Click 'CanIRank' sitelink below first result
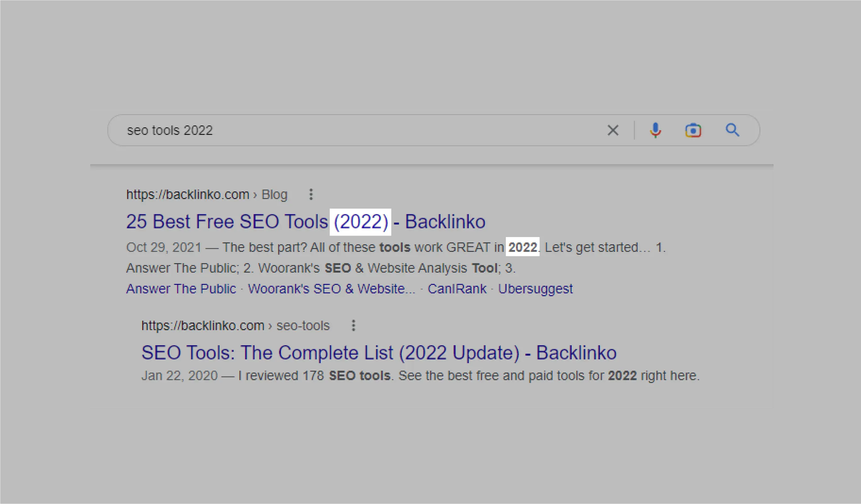 pyautogui.click(x=457, y=289)
